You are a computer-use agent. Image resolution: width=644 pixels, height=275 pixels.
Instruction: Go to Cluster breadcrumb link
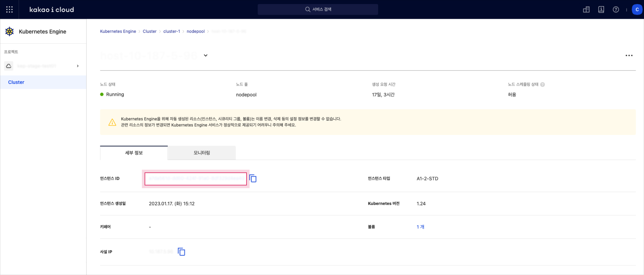point(150,32)
